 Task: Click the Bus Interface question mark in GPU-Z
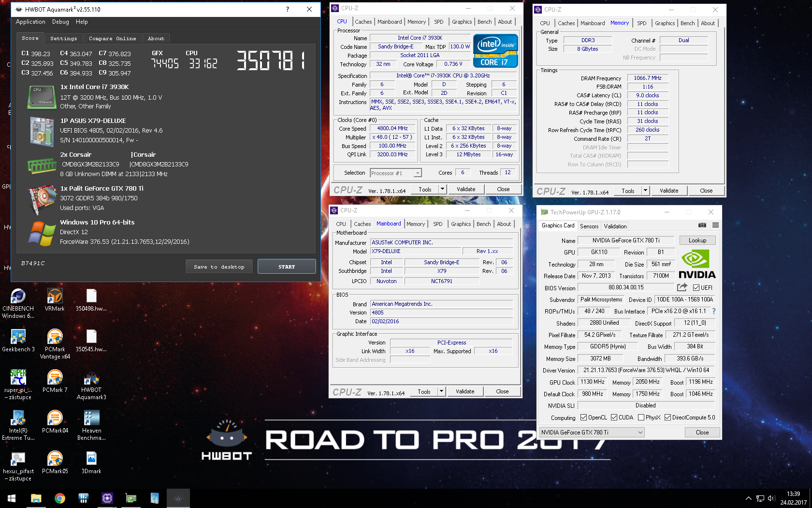714,311
